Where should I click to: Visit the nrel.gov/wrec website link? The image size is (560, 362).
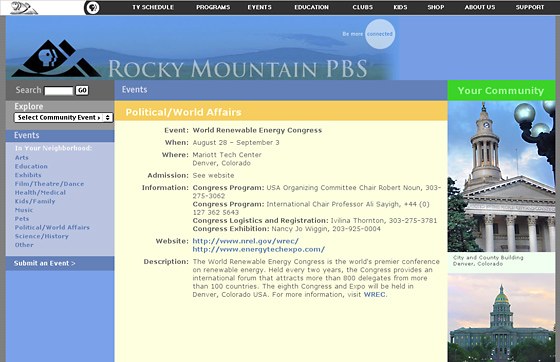point(246,241)
